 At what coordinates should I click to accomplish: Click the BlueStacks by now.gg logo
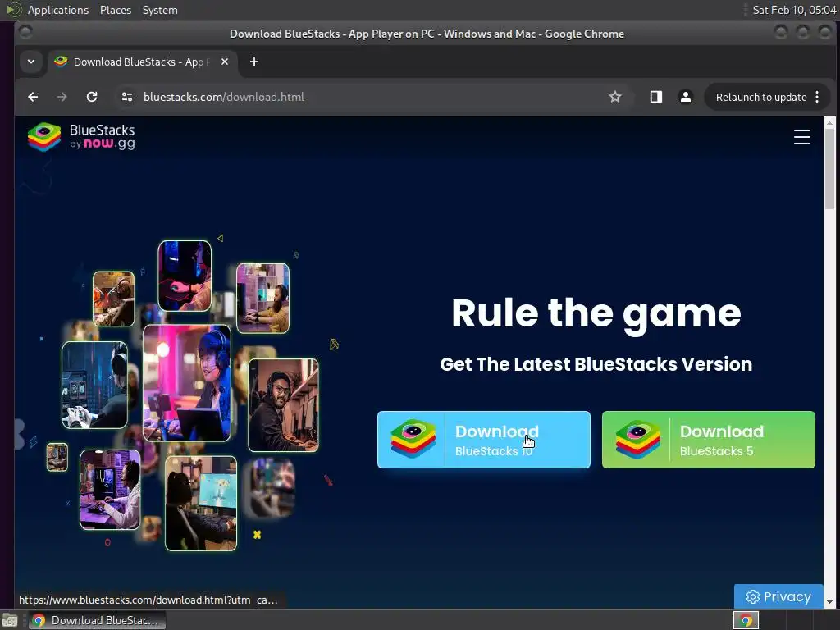coord(81,137)
